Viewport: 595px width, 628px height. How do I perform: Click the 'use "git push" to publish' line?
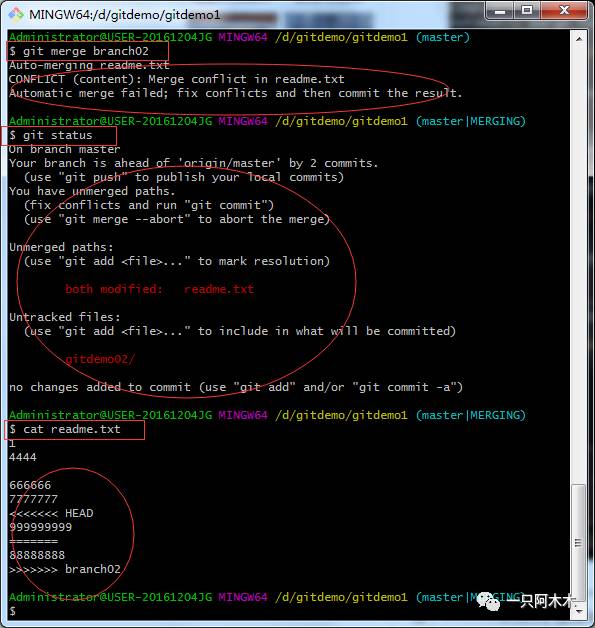click(184, 177)
